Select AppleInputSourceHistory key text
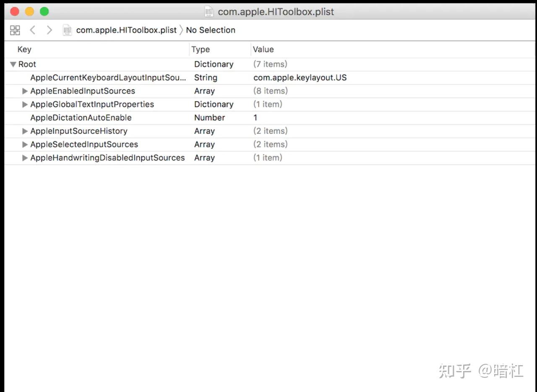Viewport: 537px width, 392px height. click(79, 131)
